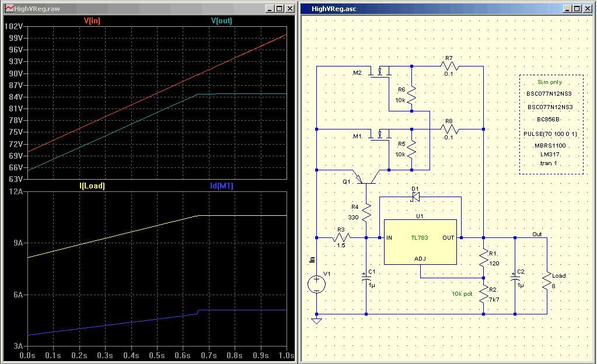597x364 pixels.
Task: Select resistor R5 10k symbol
Action: point(411,150)
